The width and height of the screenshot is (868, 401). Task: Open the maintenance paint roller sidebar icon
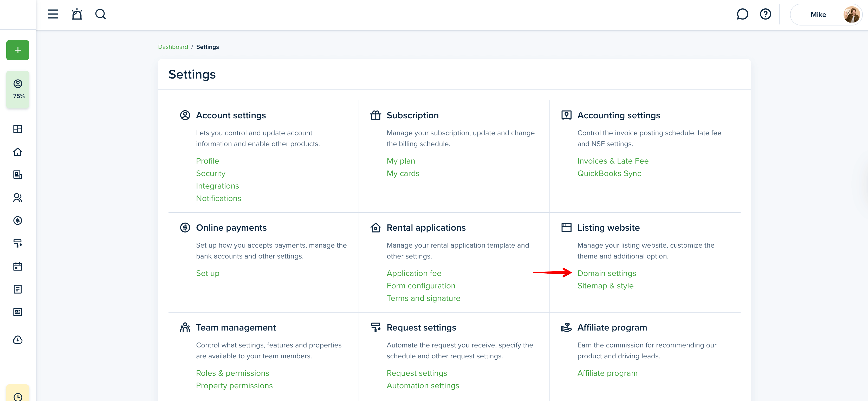(17, 243)
